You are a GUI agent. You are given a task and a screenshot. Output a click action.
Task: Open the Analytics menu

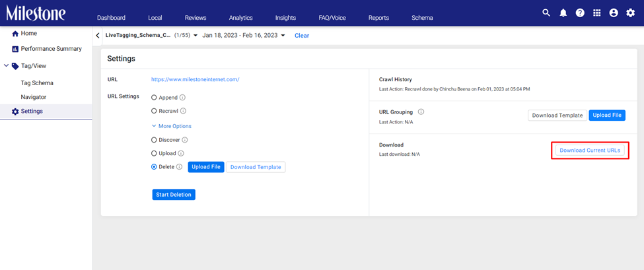[x=240, y=18]
